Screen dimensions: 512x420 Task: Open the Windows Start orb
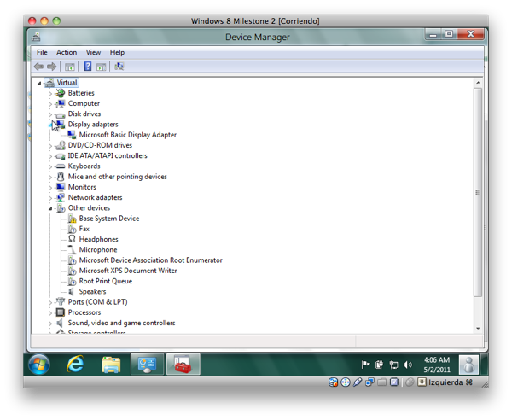39,365
